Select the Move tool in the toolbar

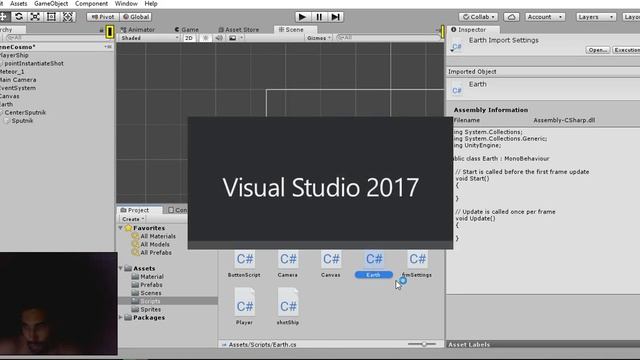point(3,17)
